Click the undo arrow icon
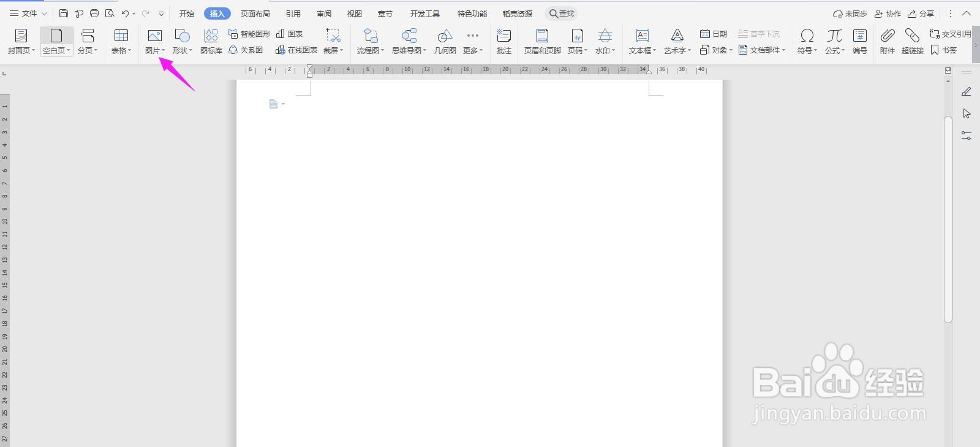 pyautogui.click(x=125, y=13)
